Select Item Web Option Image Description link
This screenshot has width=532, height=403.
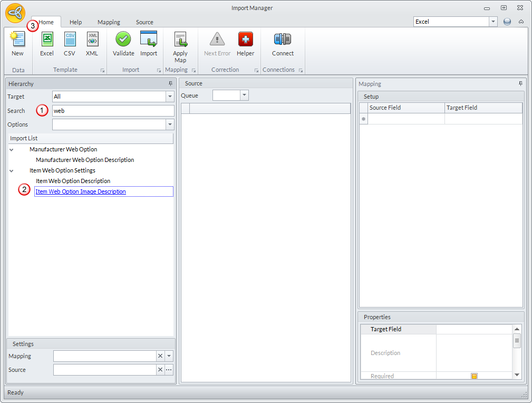[x=81, y=191]
